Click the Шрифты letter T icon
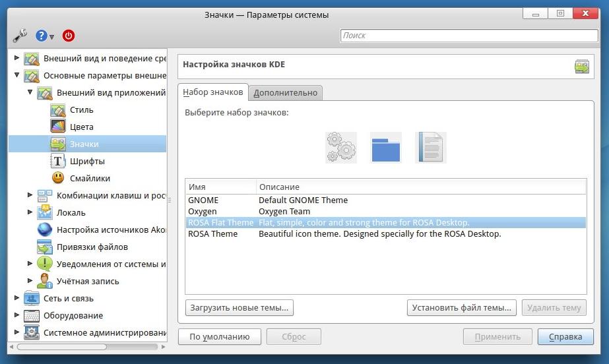The image size is (609, 364). (x=58, y=161)
